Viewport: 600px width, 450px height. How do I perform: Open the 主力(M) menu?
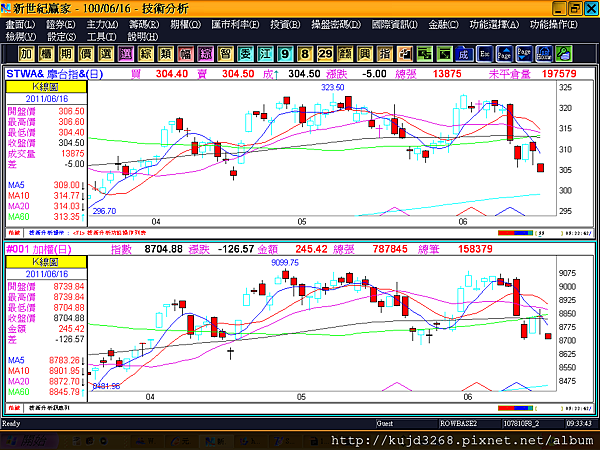(102, 25)
